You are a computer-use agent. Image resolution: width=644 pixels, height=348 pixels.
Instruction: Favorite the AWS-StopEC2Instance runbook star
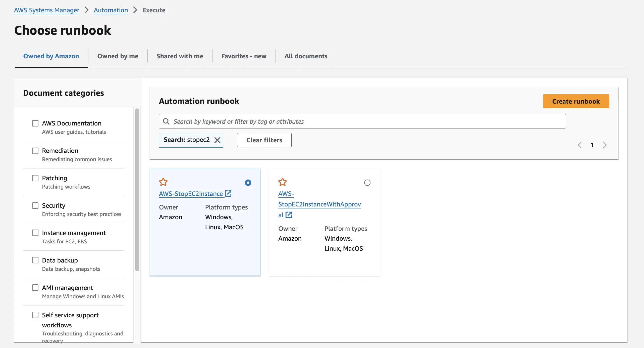[163, 182]
